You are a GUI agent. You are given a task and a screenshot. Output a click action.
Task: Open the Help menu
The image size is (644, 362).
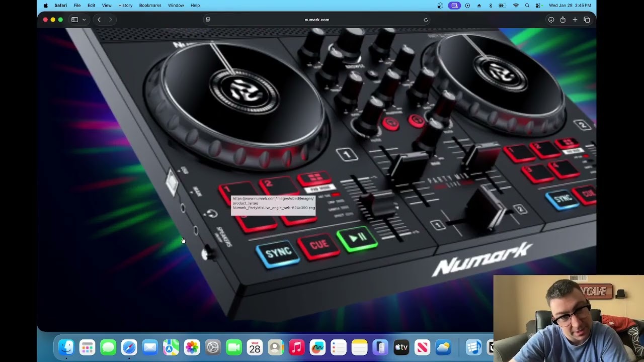coord(195,6)
